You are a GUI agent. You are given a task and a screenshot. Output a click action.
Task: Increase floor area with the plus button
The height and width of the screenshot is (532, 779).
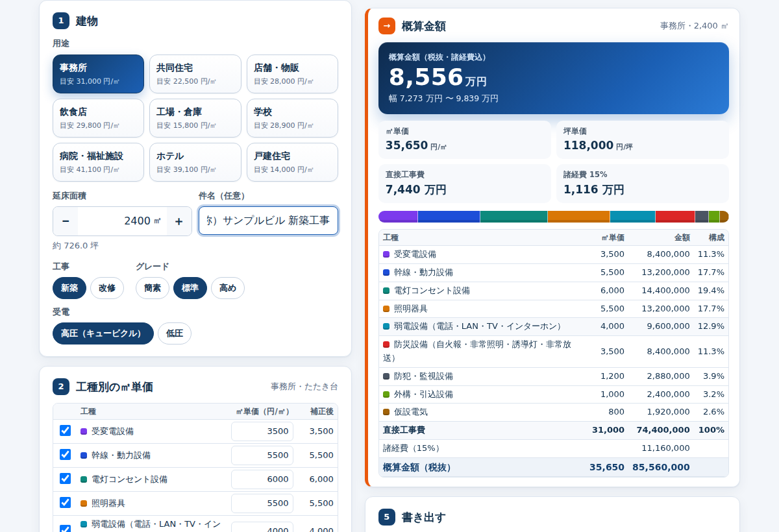179,221
